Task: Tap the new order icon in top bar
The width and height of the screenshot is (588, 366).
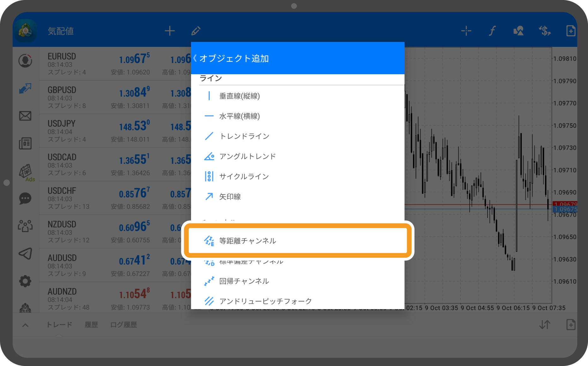Action: (571, 31)
